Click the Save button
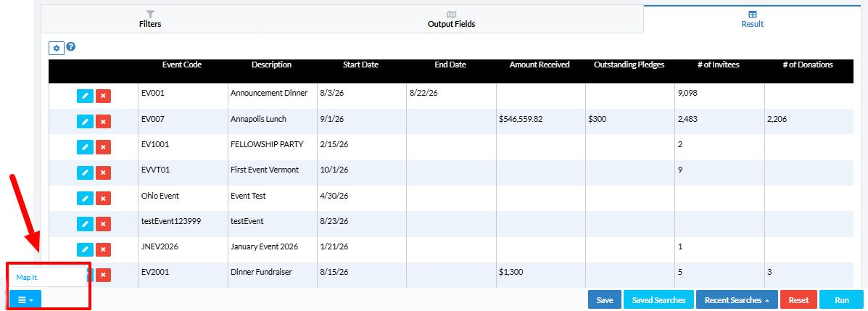This screenshot has height=311, width=868. [x=605, y=300]
